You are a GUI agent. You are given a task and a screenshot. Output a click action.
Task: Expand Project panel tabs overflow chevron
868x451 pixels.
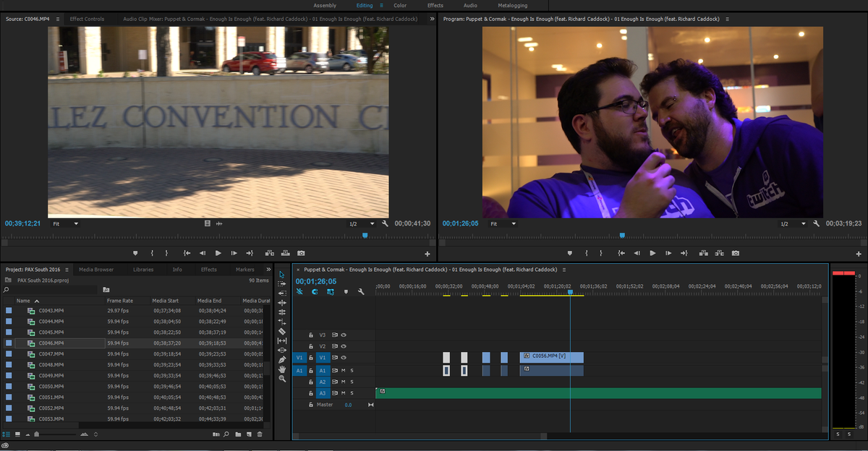pyautogui.click(x=268, y=270)
